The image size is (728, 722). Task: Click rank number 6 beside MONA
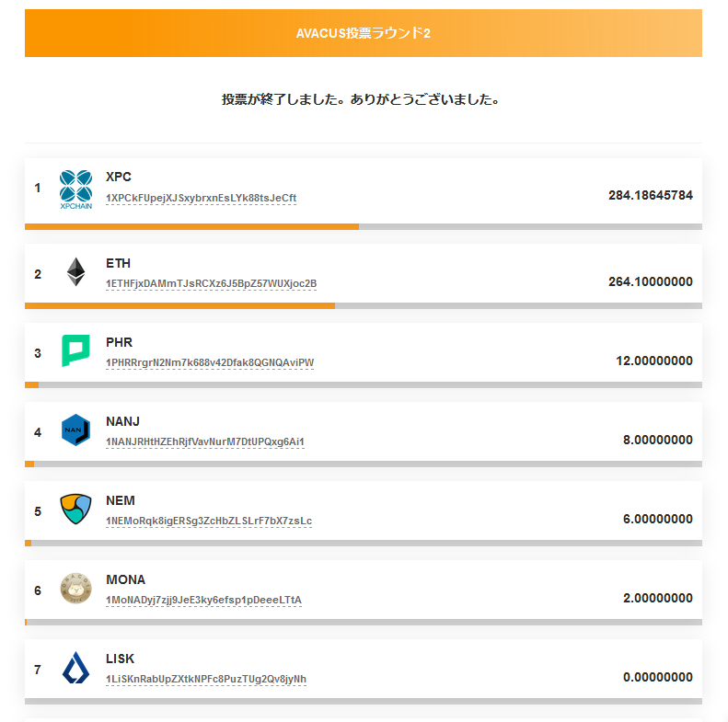[x=38, y=590]
